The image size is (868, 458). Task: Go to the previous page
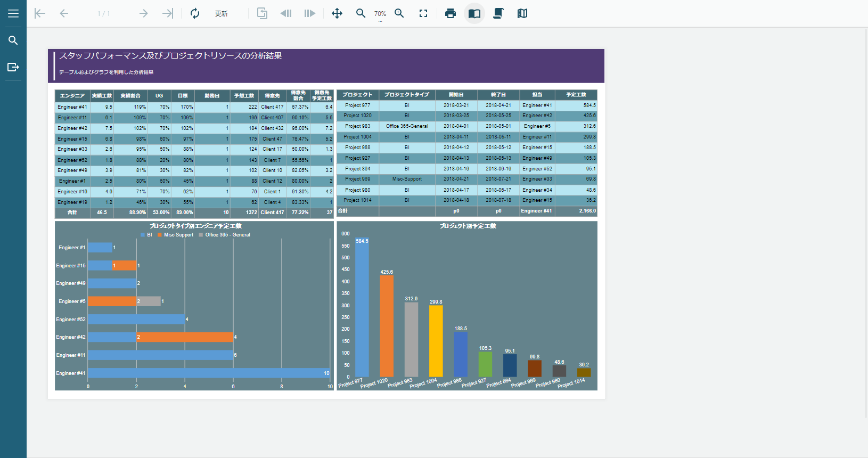click(64, 13)
